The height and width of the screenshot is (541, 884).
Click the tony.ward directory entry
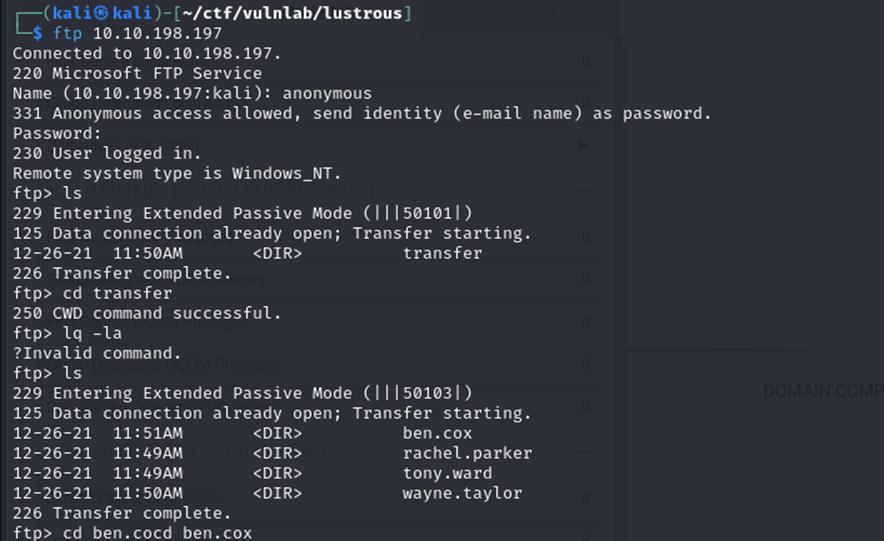[x=442, y=473]
